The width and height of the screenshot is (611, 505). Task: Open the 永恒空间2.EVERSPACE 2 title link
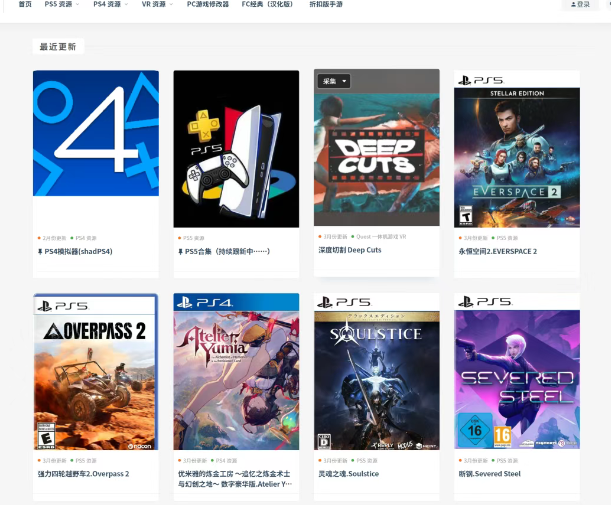click(498, 252)
